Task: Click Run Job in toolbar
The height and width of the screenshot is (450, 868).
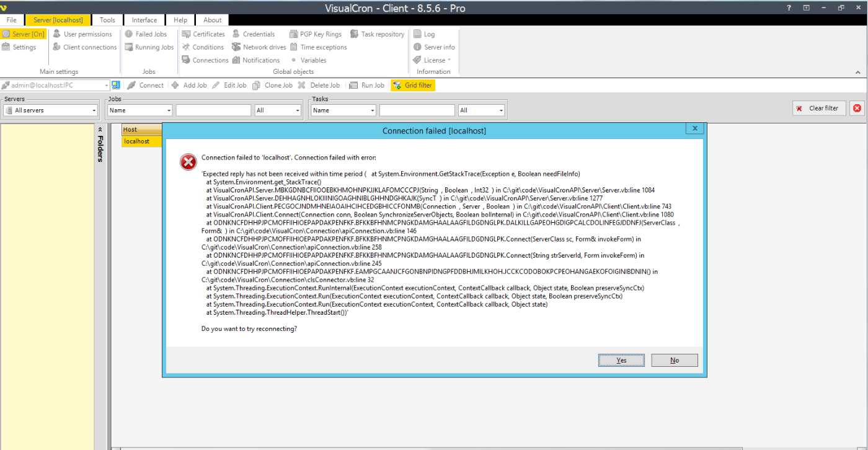Action: pos(366,85)
